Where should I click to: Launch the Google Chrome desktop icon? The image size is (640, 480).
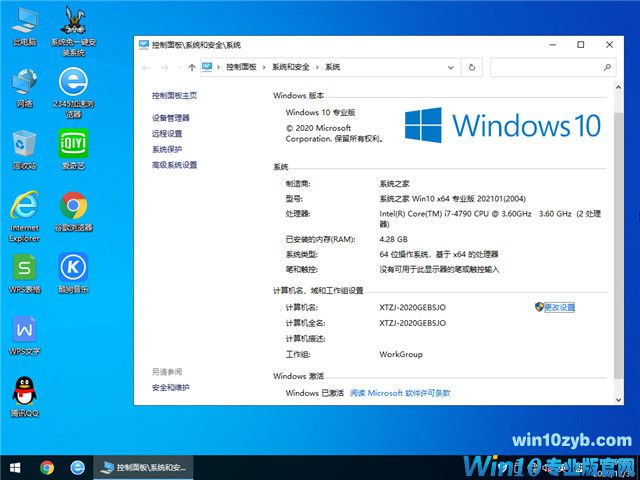point(73,211)
